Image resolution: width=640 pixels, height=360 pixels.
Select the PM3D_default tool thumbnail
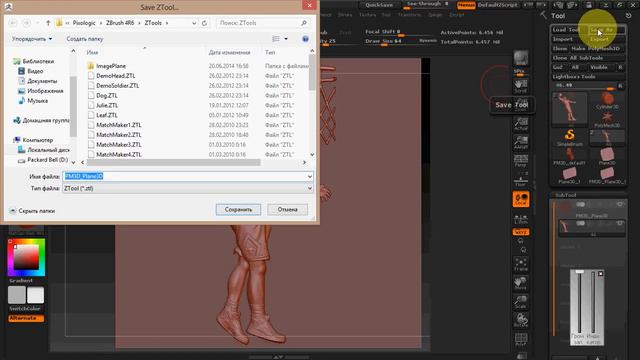pos(569,156)
